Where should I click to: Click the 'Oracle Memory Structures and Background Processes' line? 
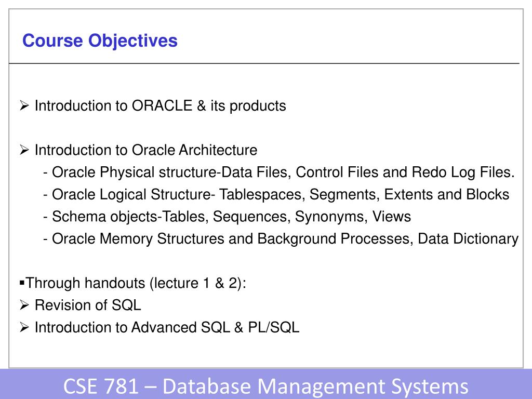pyautogui.click(x=281, y=238)
